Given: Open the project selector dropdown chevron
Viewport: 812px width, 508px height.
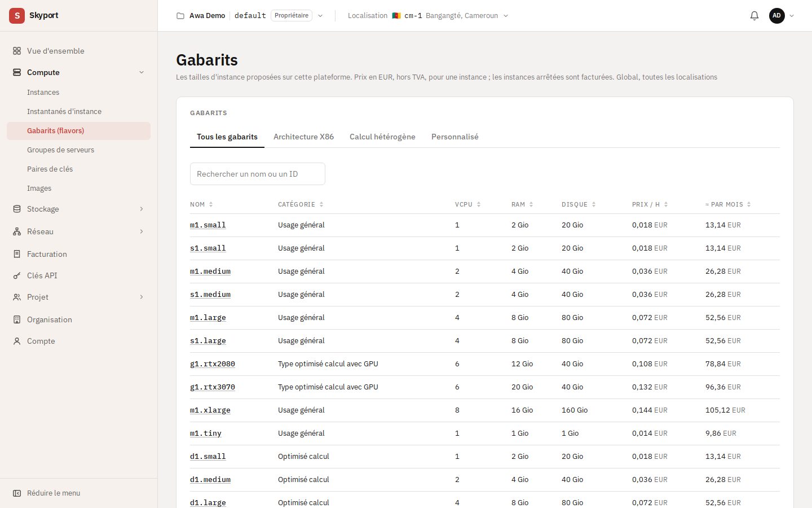Looking at the screenshot, I should point(320,16).
